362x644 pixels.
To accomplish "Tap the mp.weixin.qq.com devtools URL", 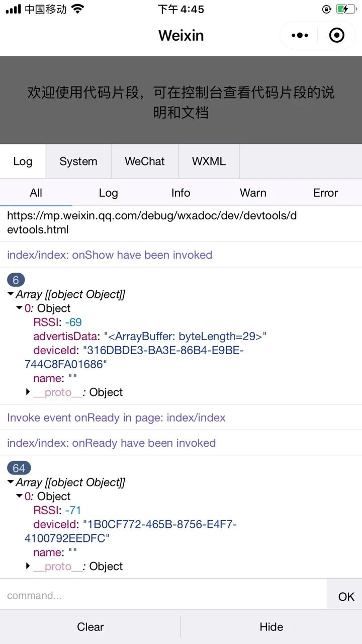I will click(x=152, y=223).
